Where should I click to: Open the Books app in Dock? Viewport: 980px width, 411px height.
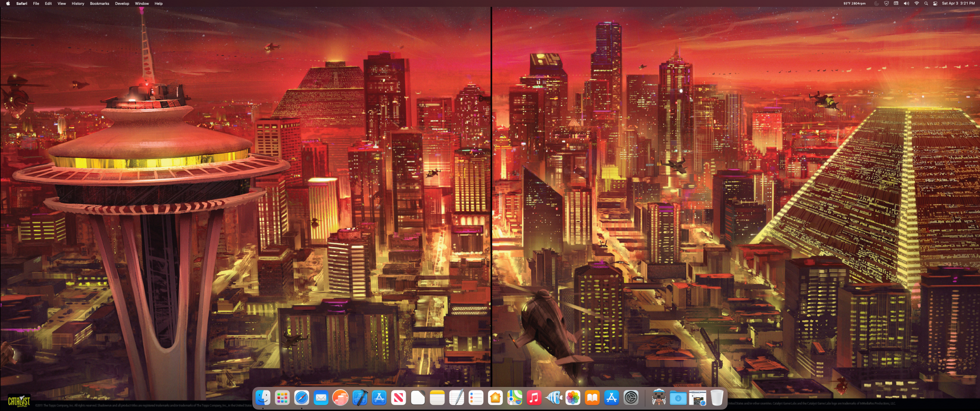click(592, 398)
